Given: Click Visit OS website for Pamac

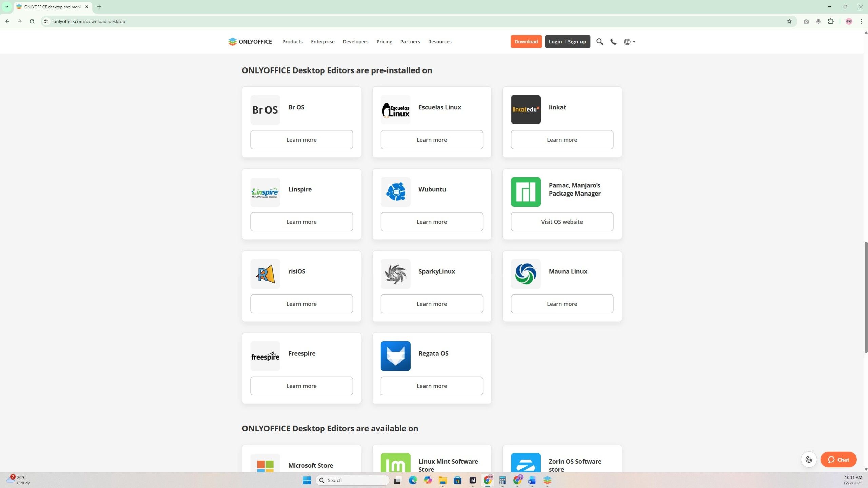Looking at the screenshot, I should 562,222.
